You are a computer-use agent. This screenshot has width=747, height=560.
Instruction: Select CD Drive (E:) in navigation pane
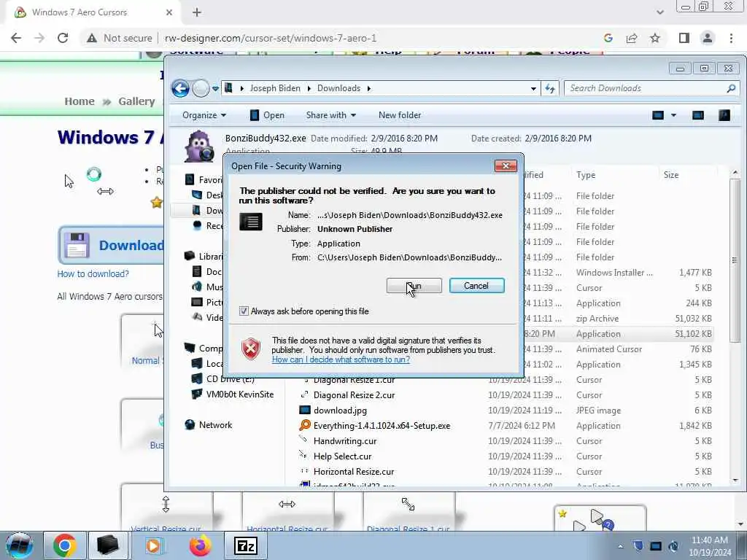pyautogui.click(x=230, y=379)
